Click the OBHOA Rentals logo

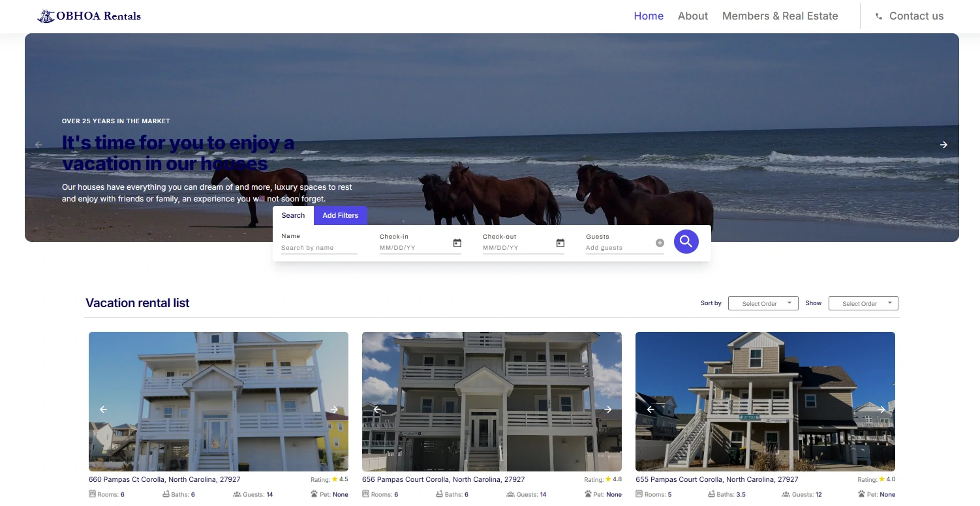[x=89, y=16]
